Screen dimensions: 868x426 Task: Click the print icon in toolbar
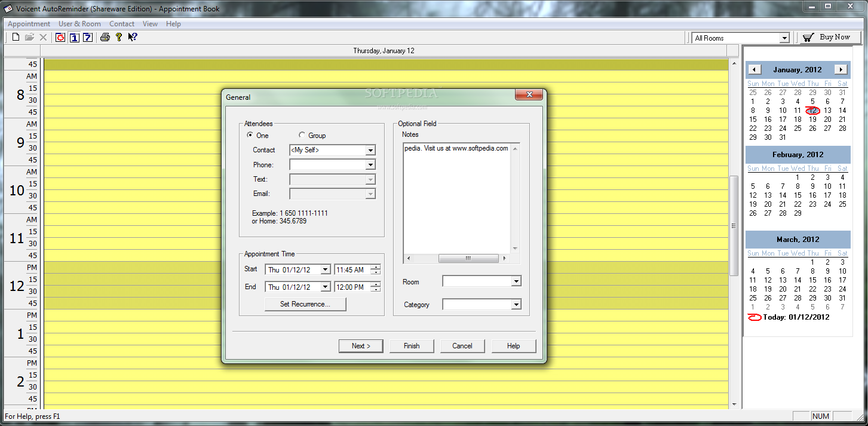click(x=105, y=37)
